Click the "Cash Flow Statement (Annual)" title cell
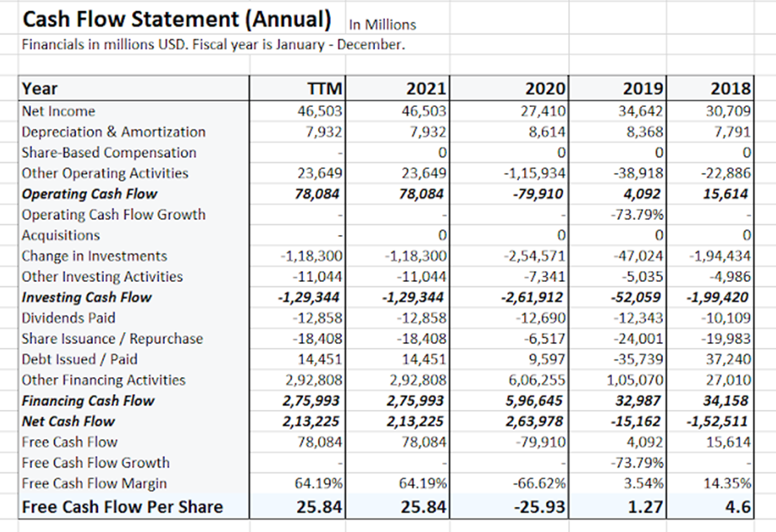 [x=175, y=18]
